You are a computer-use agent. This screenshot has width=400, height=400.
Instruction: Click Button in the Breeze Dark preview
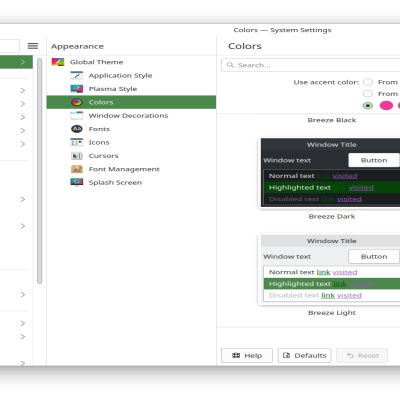(374, 160)
